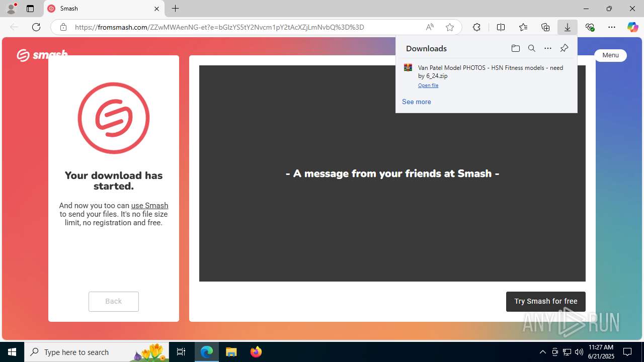Click Try Smash for free
644x362 pixels.
[x=546, y=301]
